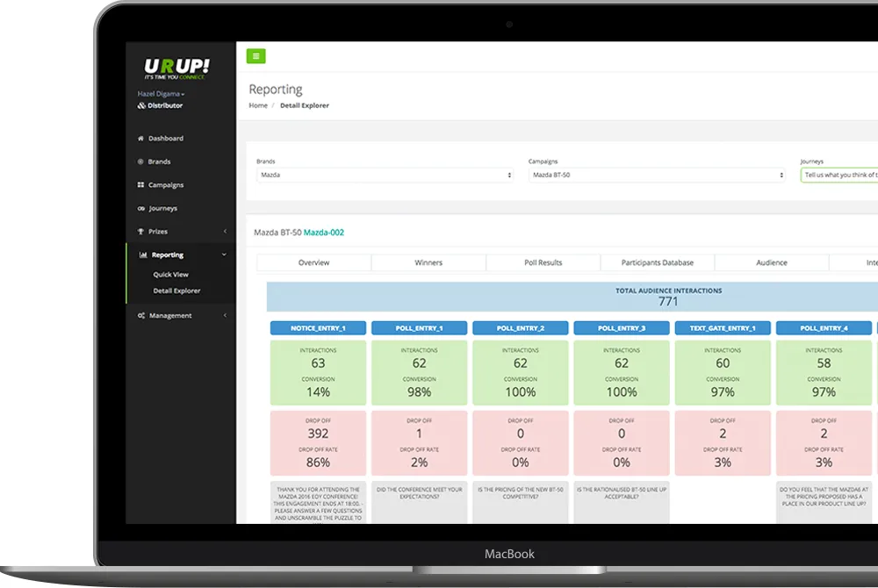Click the Distributor role icon
The width and height of the screenshot is (878, 588).
coord(141,105)
